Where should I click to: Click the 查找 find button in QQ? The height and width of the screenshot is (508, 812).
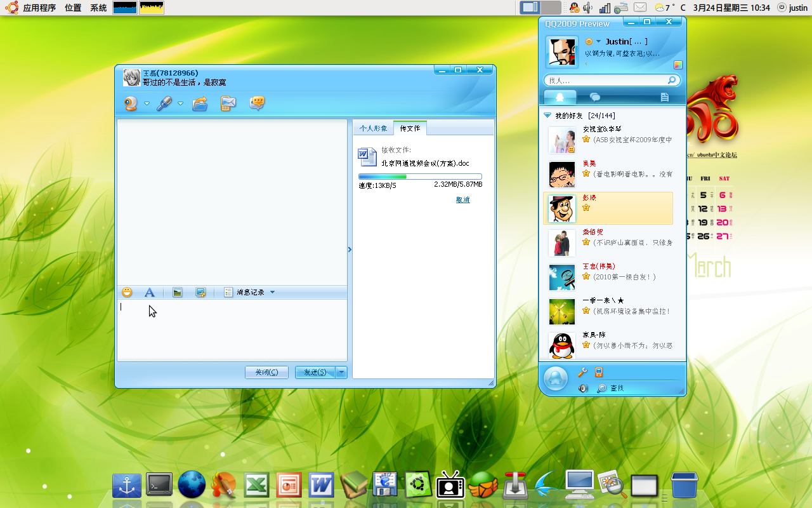[x=611, y=388]
